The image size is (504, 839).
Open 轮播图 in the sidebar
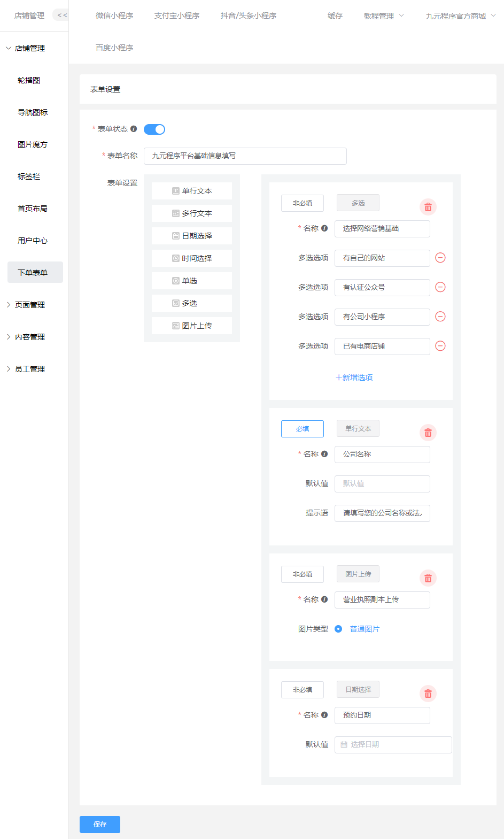point(29,80)
